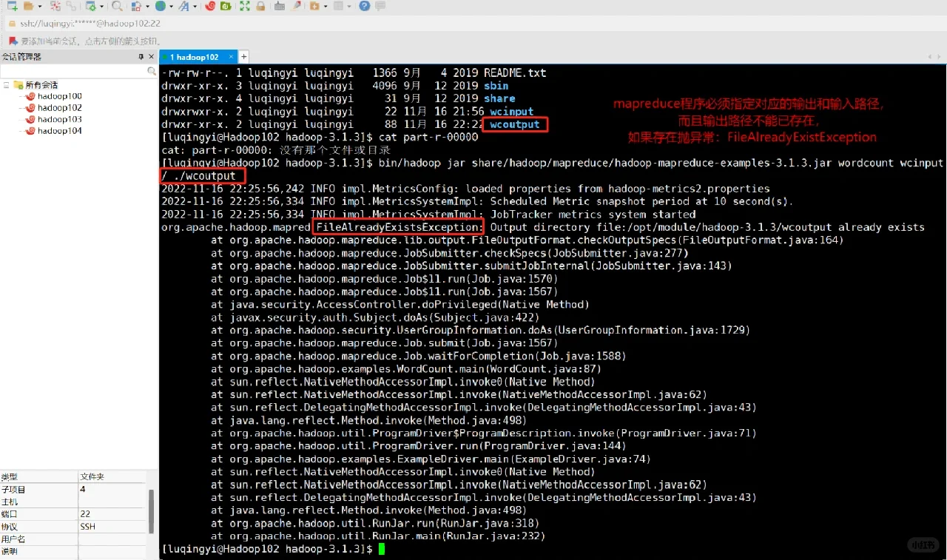
Task: Select the 说明 property row
Action: pos(73,551)
